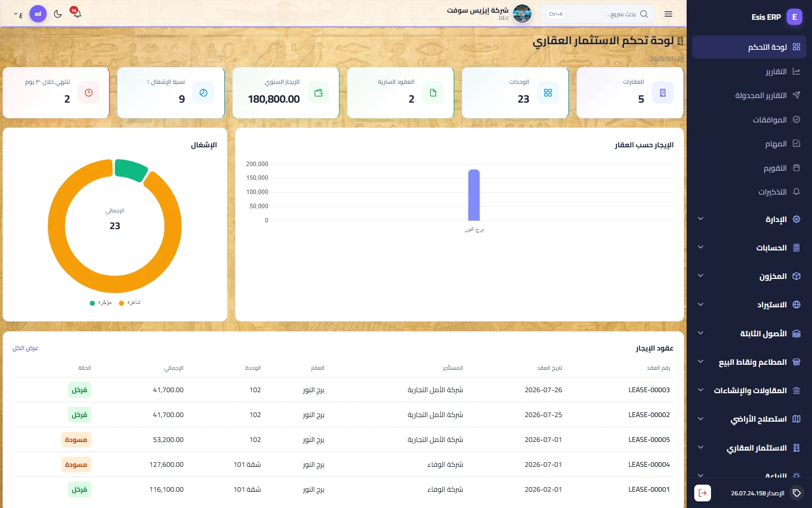Image resolution: width=812 pixels, height=508 pixels.
Task: Click the فرخل status badge for LEASE-00003
Action: 79,390
